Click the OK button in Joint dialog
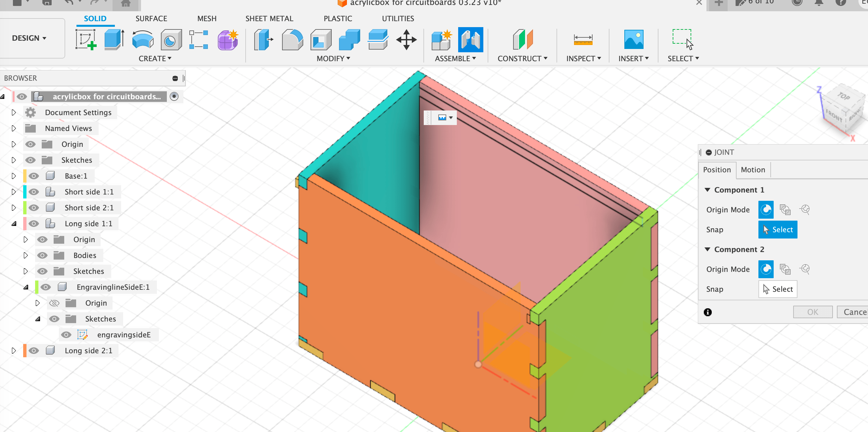Screen dimensions: 868x432 813,312
